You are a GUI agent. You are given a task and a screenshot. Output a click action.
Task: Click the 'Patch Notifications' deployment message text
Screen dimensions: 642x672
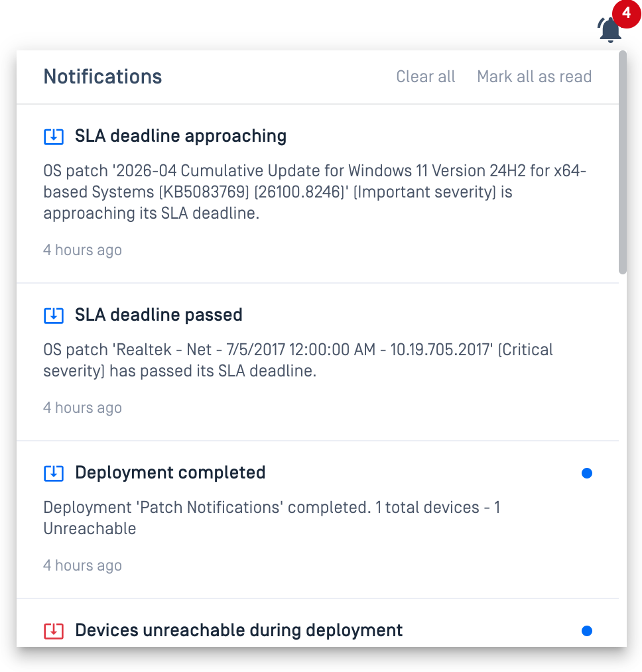pyautogui.click(x=272, y=518)
